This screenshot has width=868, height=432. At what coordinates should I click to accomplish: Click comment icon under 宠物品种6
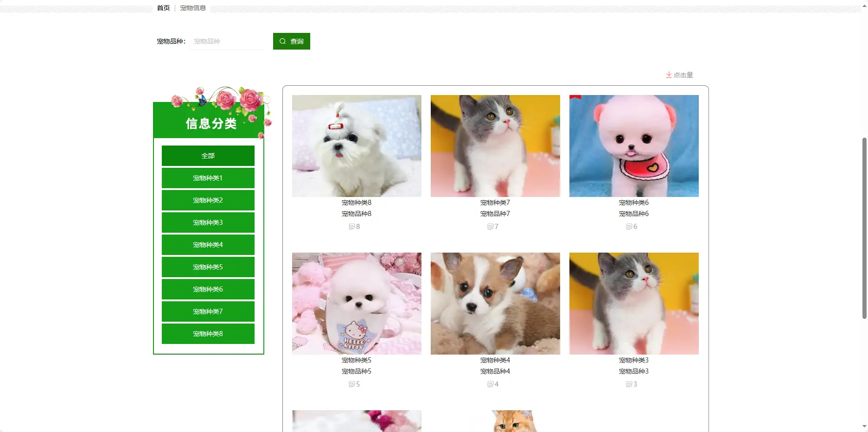click(x=629, y=227)
